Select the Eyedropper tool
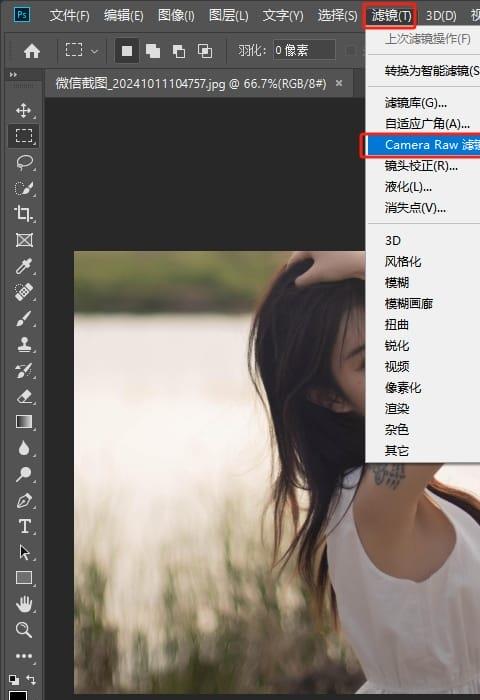This screenshot has height=700, width=480. tap(24, 266)
